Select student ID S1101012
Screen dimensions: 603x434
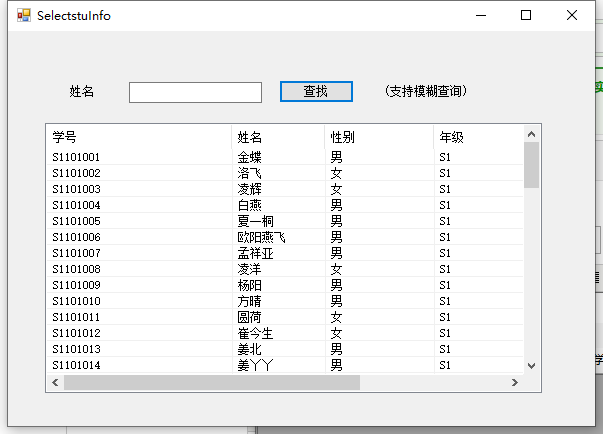tap(76, 333)
